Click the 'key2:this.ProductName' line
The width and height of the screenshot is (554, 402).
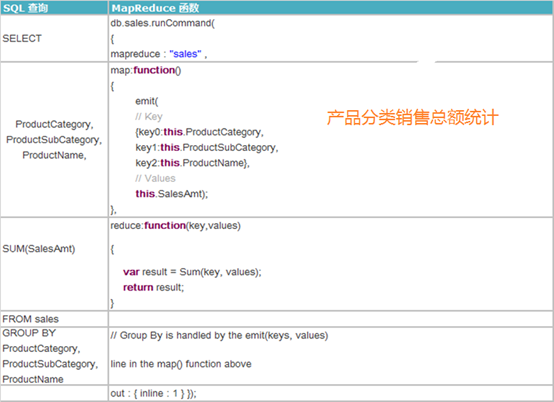point(192,163)
